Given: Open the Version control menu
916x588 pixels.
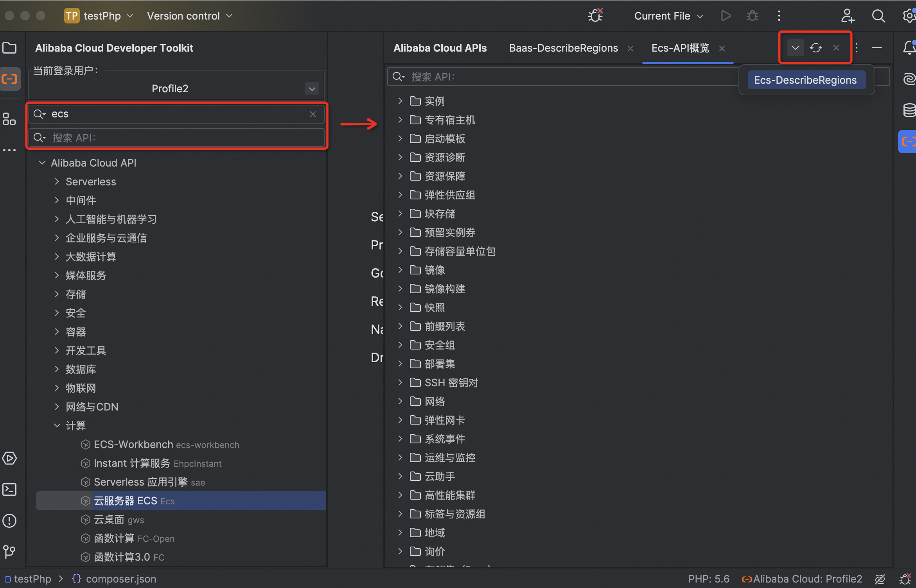Looking at the screenshot, I should (190, 16).
